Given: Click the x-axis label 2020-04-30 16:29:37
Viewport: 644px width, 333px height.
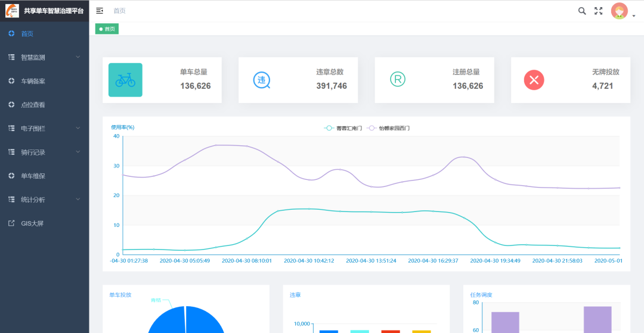Looking at the screenshot, I should click(434, 260).
